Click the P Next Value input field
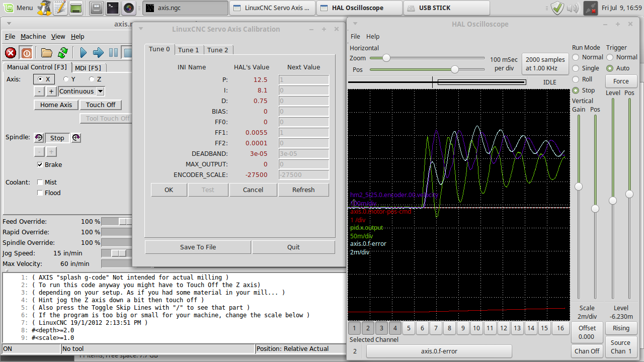 (x=304, y=79)
